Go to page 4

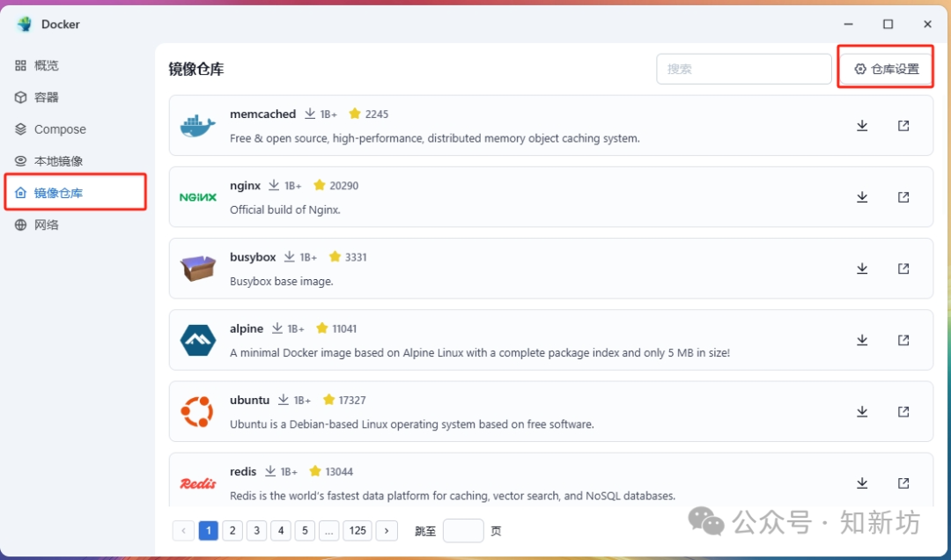point(281,531)
